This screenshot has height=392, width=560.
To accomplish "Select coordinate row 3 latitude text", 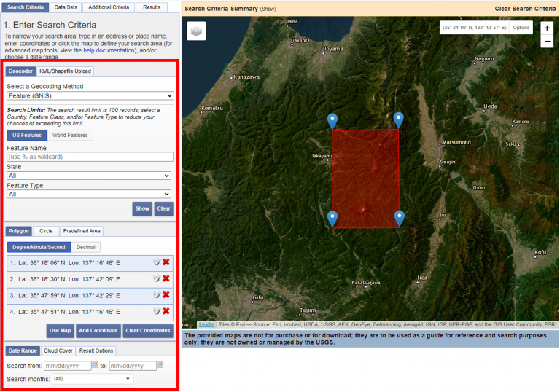I will coord(42,295).
